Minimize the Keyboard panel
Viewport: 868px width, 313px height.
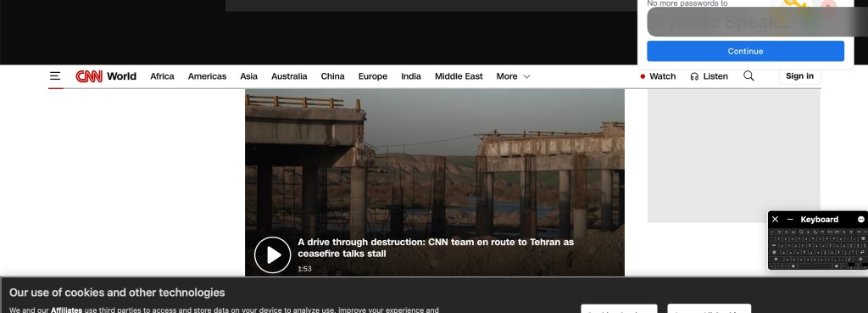click(x=790, y=220)
